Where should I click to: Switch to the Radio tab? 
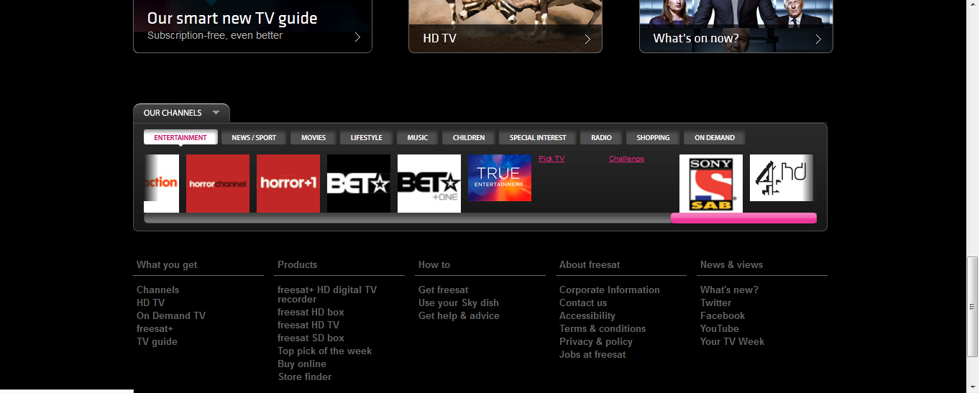coord(602,137)
